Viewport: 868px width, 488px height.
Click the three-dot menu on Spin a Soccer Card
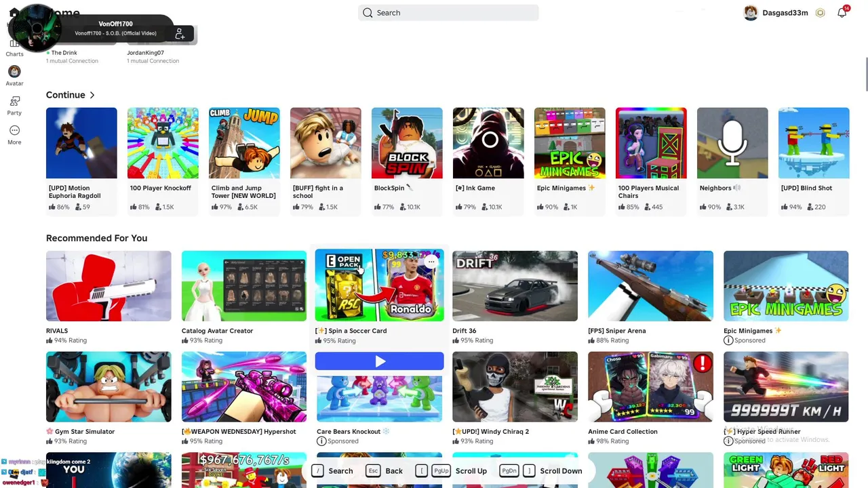pos(431,262)
